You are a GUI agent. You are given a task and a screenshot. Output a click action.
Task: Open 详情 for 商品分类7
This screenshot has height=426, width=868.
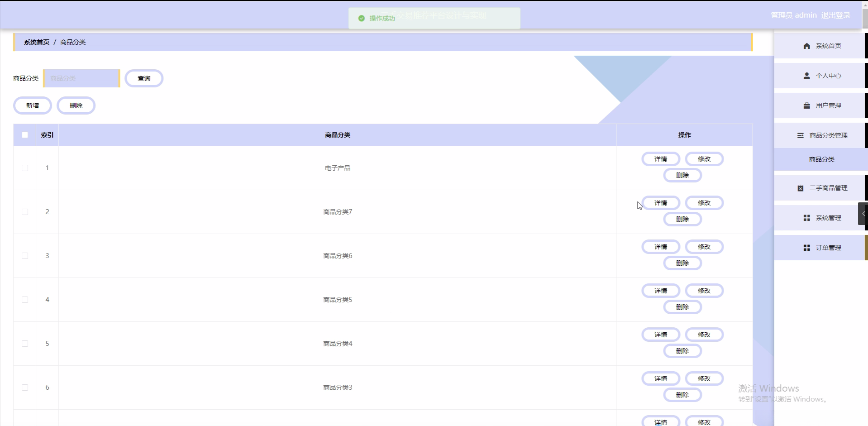pyautogui.click(x=661, y=203)
